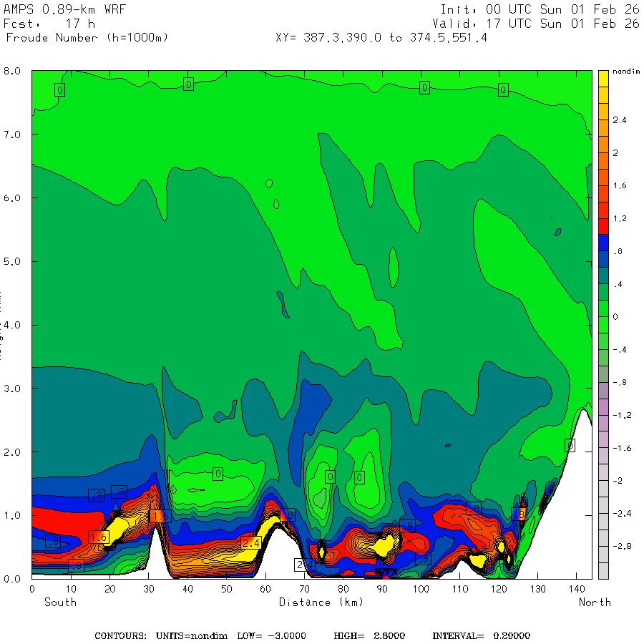The image size is (644, 644).
Task: Click the 0 contour label at the mountain slope near 140 km
Action: pos(570,445)
